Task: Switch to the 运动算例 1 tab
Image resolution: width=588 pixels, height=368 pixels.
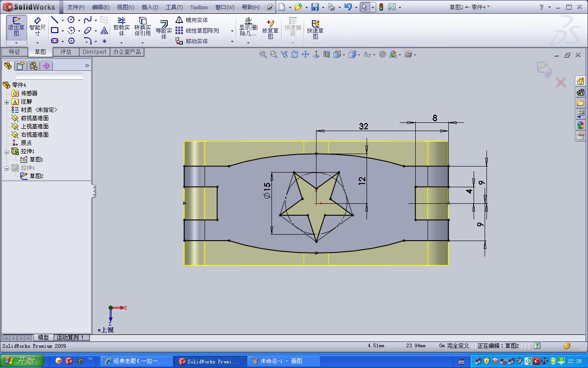Action: pyautogui.click(x=70, y=338)
